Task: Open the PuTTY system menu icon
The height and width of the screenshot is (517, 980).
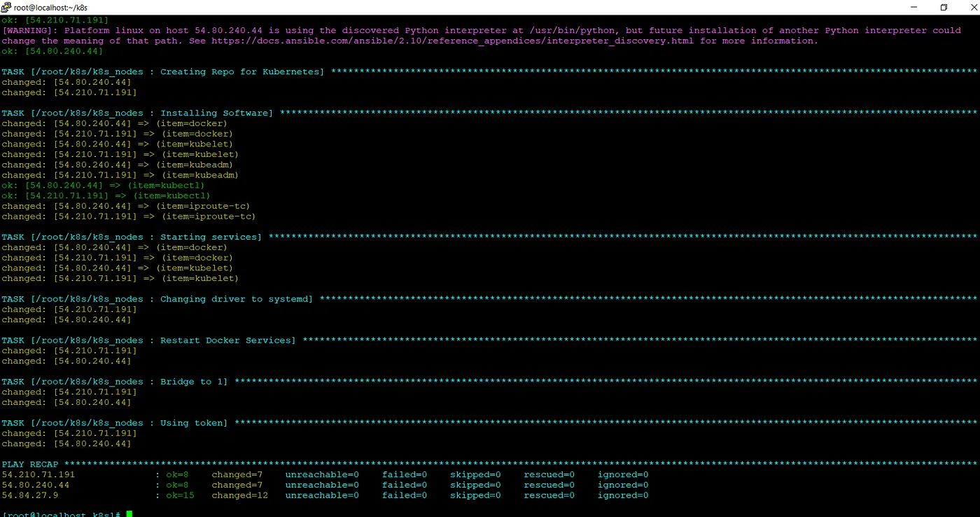Action: point(6,7)
